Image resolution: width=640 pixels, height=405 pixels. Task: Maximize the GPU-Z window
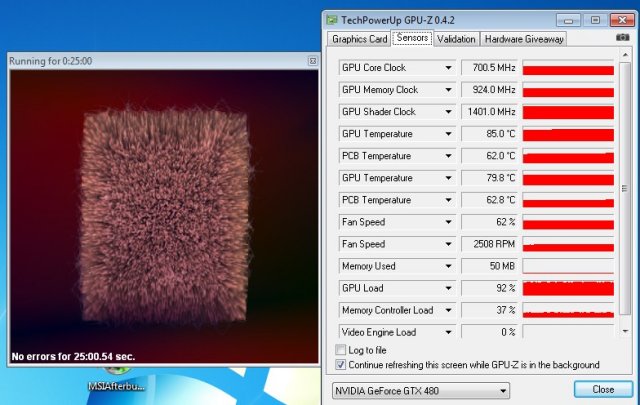tap(595, 20)
